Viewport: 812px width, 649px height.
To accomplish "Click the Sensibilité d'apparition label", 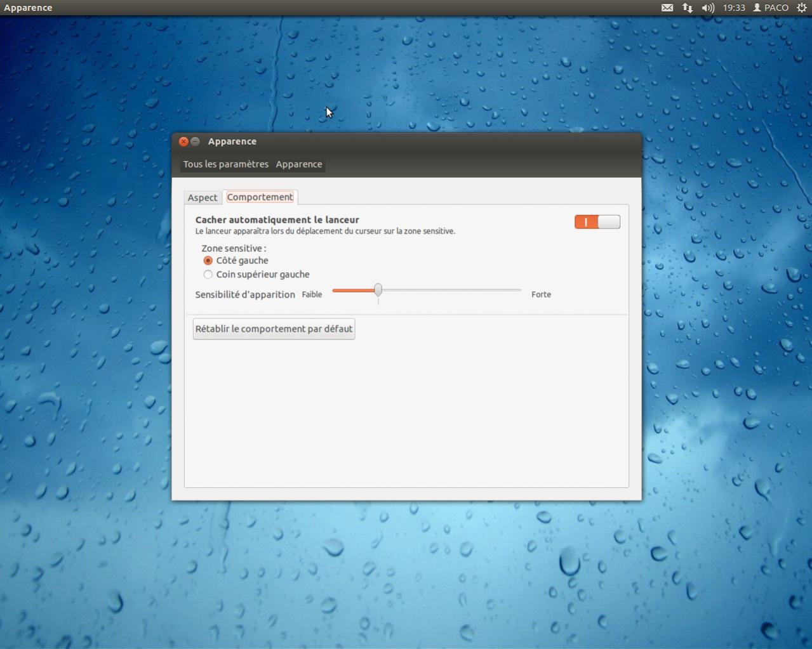I will (245, 294).
